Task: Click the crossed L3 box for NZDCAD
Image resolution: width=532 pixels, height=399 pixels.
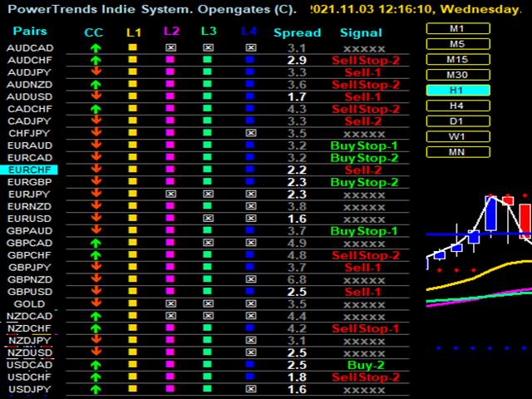Action: [x=208, y=316]
